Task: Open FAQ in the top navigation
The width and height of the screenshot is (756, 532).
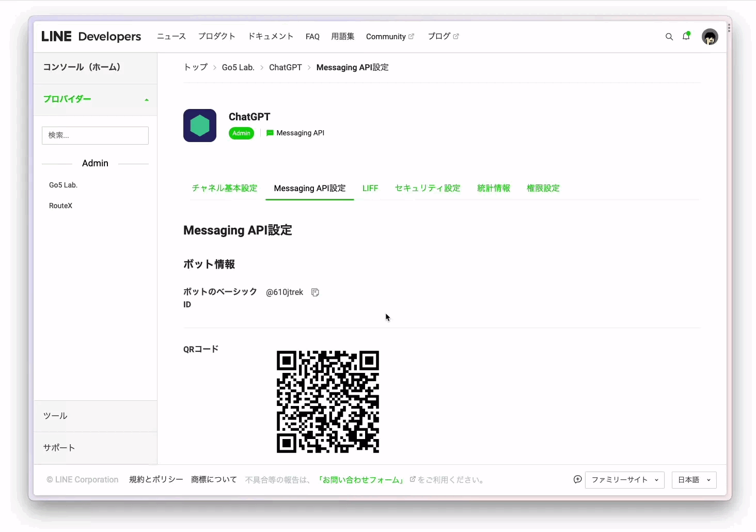Action: click(312, 37)
